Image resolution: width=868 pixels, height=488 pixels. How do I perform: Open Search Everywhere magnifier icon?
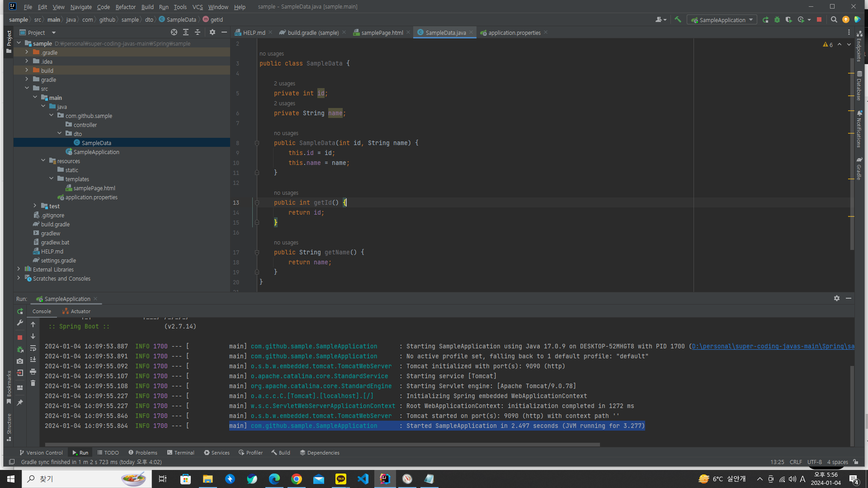(834, 19)
